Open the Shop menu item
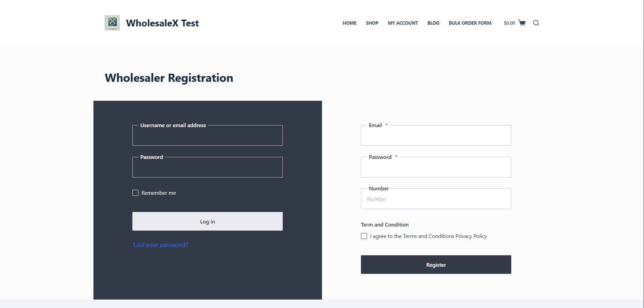The image size is (644, 308). 372,23
